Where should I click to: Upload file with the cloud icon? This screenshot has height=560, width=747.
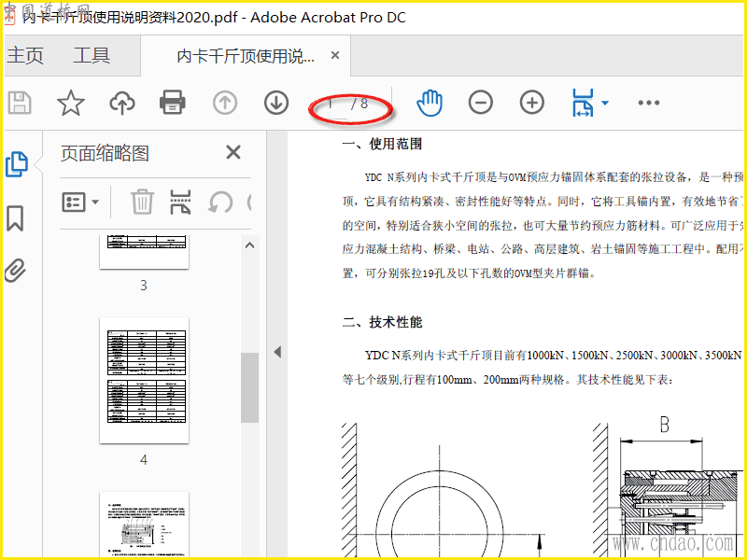pyautogui.click(x=122, y=103)
